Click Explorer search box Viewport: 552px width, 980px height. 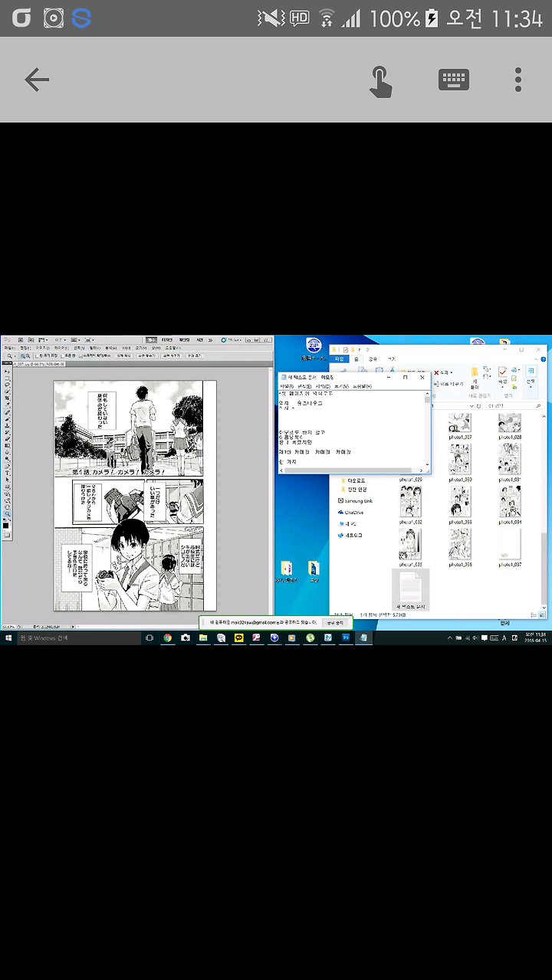[516, 405]
